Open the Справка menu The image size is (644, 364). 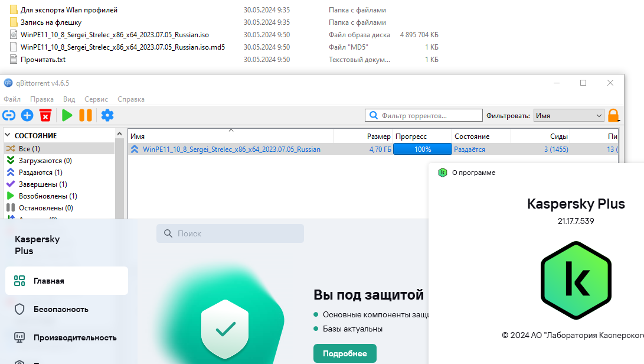(x=131, y=99)
